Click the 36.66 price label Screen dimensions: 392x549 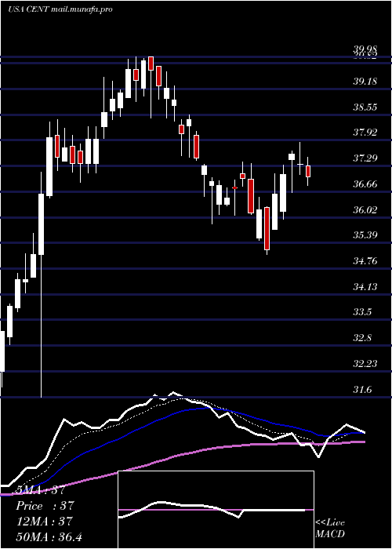365,184
